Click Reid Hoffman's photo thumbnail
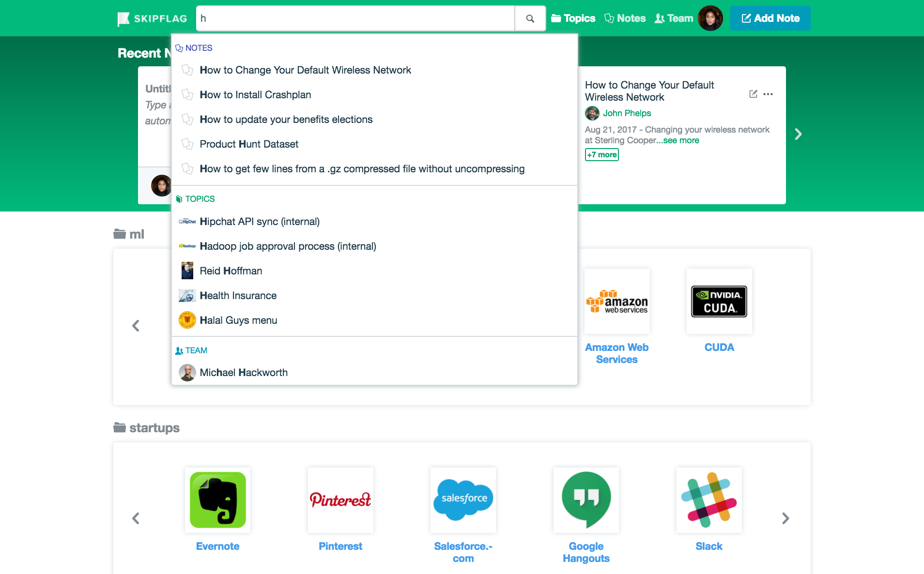Viewport: 924px width, 574px height. (x=187, y=271)
